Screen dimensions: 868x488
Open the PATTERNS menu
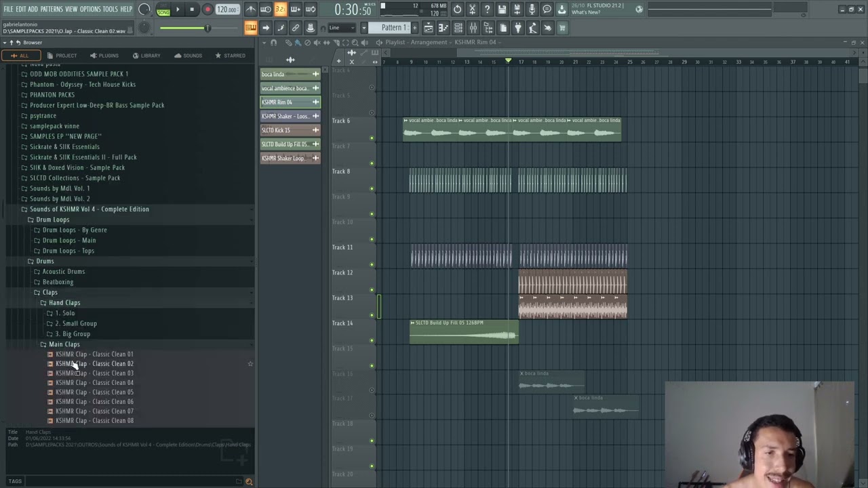[x=52, y=9]
